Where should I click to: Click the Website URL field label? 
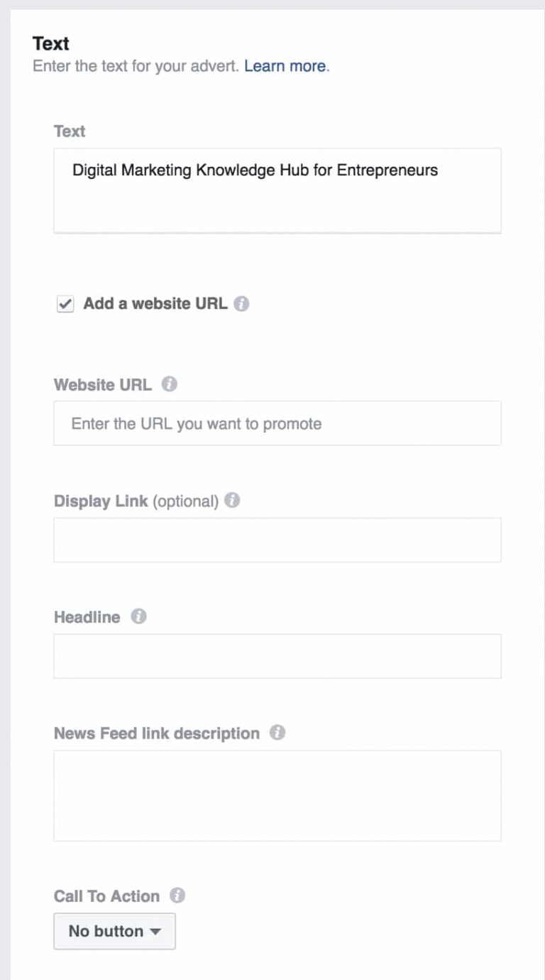coord(103,385)
